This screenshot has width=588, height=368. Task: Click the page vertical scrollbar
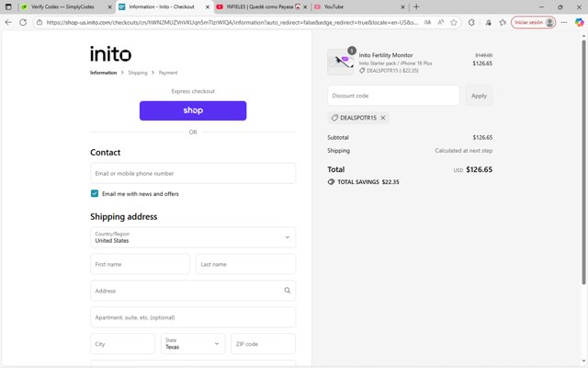click(583, 162)
